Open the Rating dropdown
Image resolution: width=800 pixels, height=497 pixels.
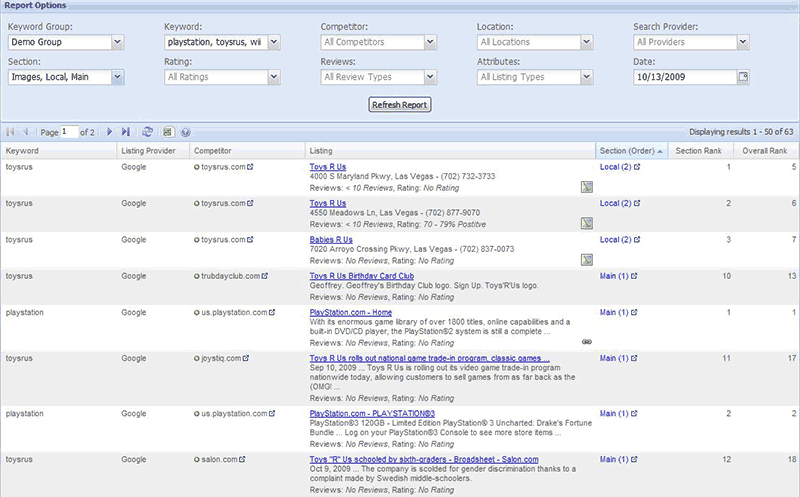point(274,77)
